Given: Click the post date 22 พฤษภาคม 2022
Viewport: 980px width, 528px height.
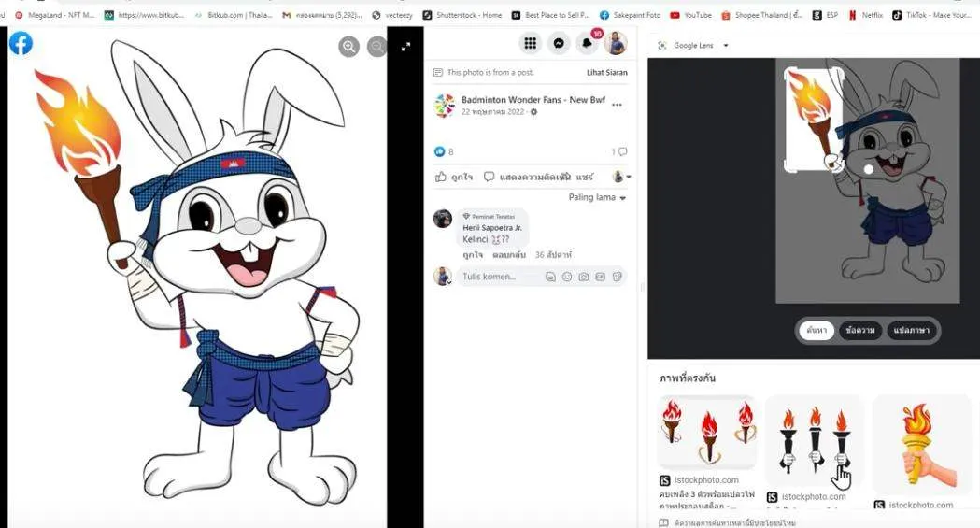Looking at the screenshot, I should 492,112.
